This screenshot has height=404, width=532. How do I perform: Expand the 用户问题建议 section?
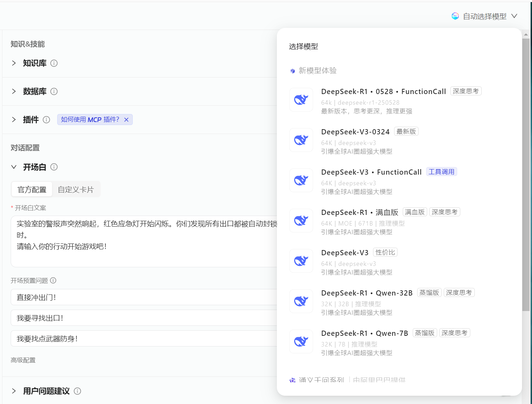[14, 391]
